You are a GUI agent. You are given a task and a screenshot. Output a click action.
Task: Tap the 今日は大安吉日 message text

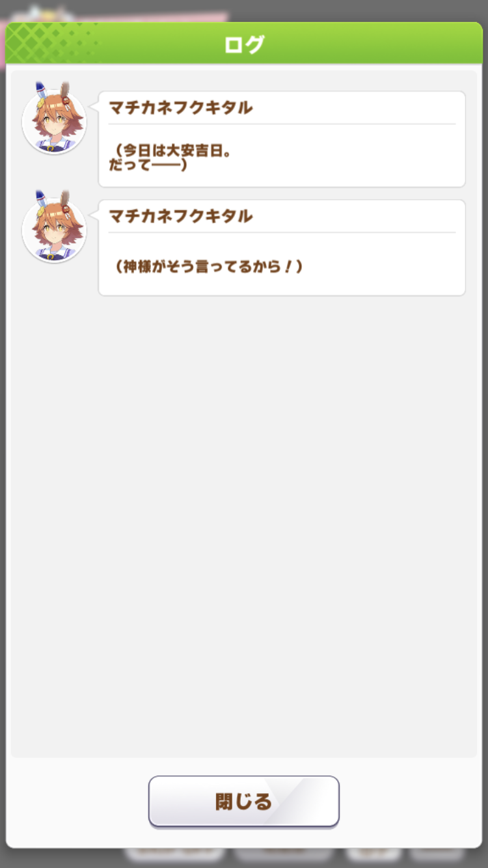[x=170, y=157]
